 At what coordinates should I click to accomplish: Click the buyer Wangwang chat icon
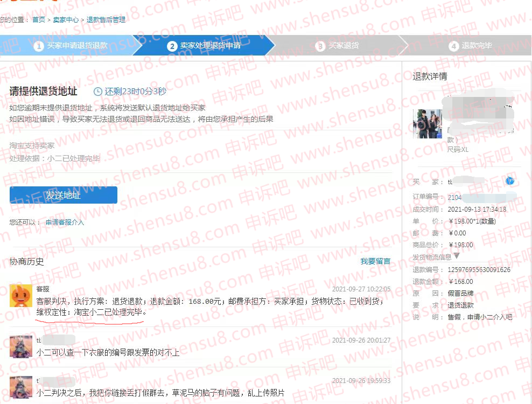point(510,181)
